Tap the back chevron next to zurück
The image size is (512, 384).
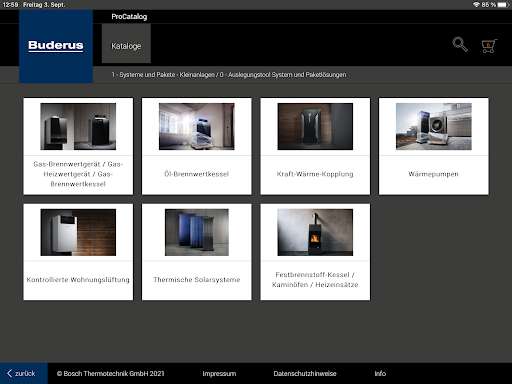coord(10,373)
